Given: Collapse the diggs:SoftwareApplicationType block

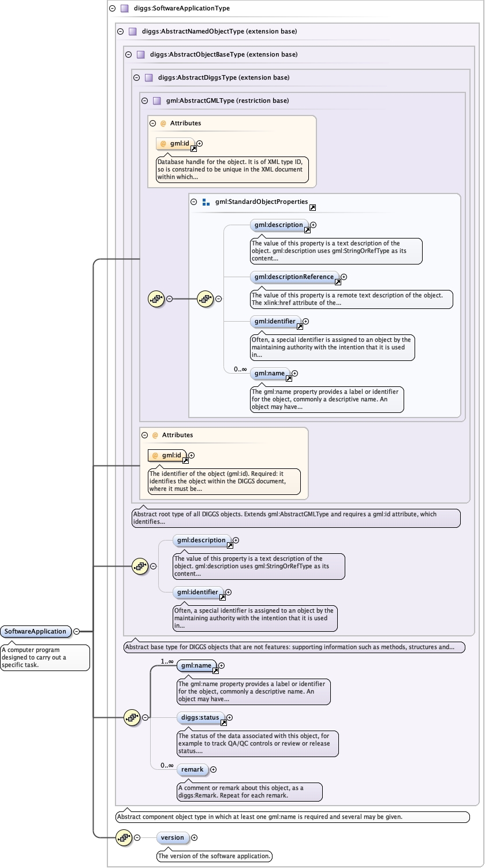Looking at the screenshot, I should 112,9.
